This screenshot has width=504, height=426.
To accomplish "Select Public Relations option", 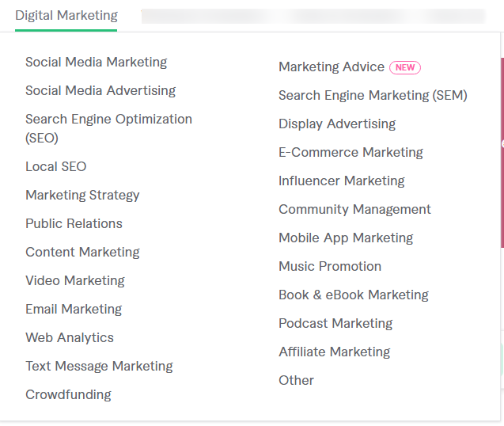I will pos(74,223).
